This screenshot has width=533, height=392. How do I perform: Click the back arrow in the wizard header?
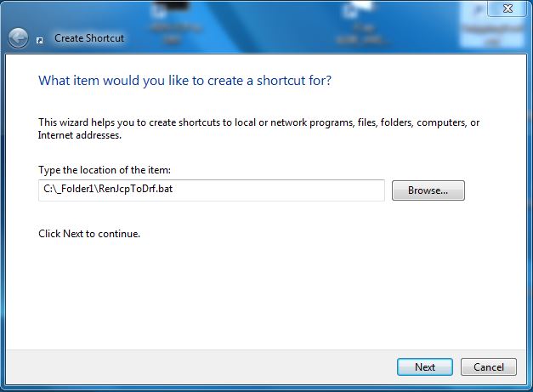pos(18,38)
